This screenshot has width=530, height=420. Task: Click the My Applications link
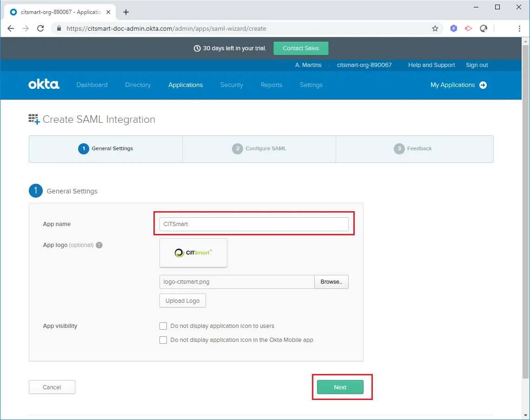pos(453,85)
